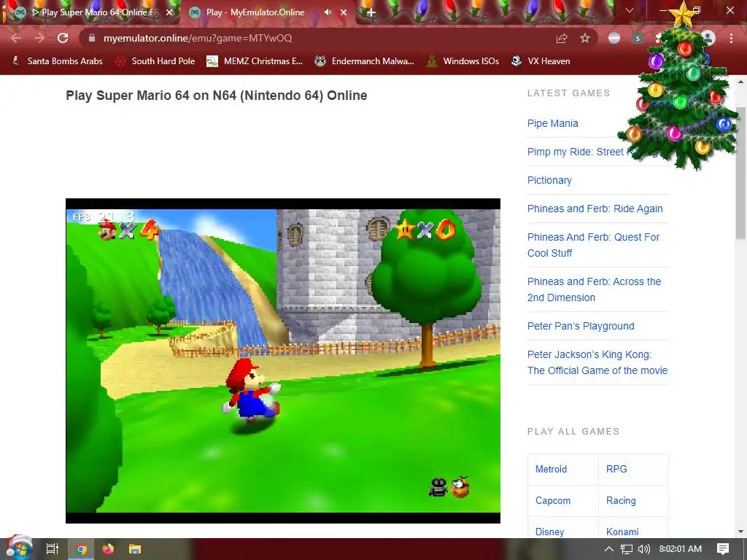The height and width of the screenshot is (560, 747).
Task: Close the Play - MyEmulator.Online tab
Action: 344,12
